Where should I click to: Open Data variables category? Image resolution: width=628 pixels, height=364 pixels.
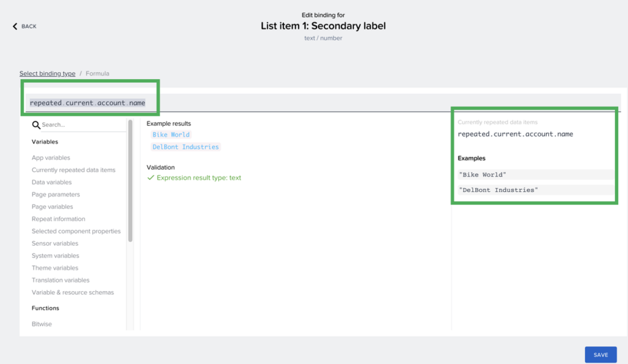point(52,182)
